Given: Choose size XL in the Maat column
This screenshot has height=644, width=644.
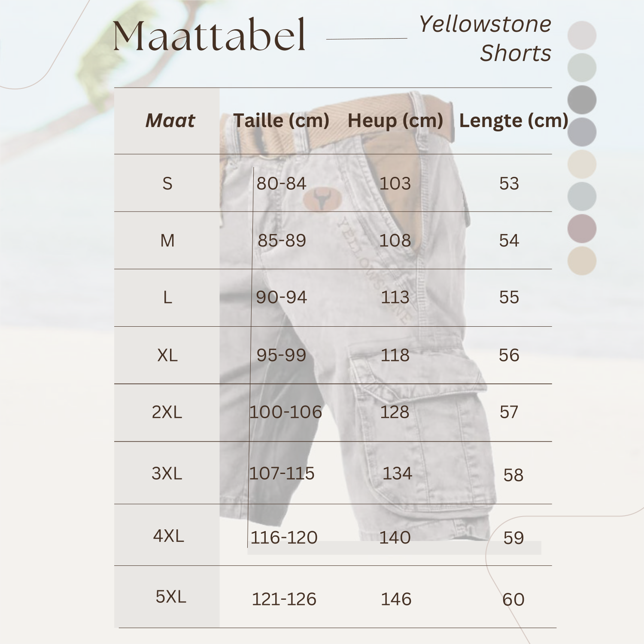Looking at the screenshot, I should click(x=167, y=355).
